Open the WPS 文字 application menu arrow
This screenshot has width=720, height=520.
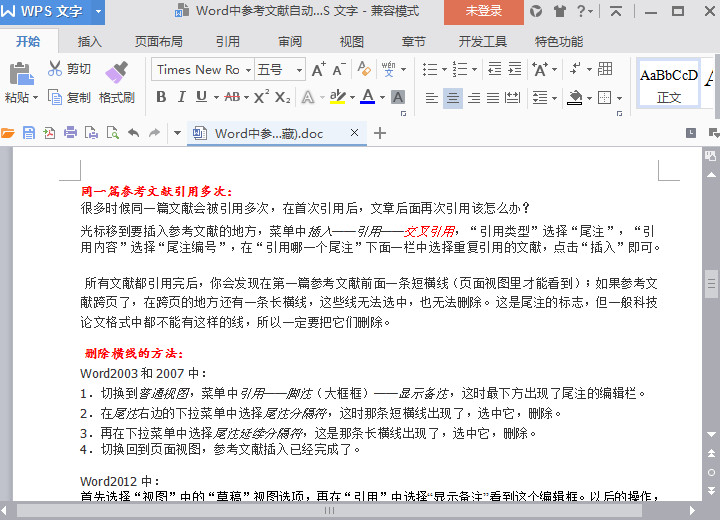98,11
